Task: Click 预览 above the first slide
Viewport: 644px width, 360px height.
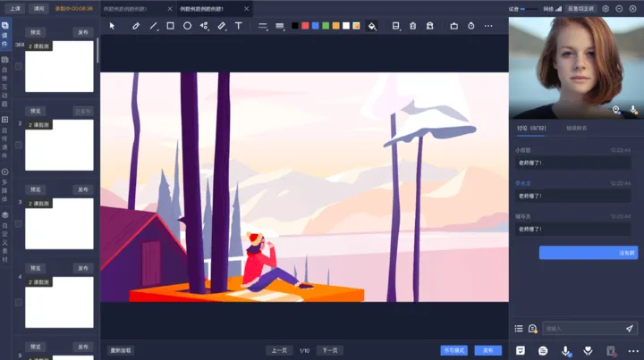Action: [x=35, y=32]
